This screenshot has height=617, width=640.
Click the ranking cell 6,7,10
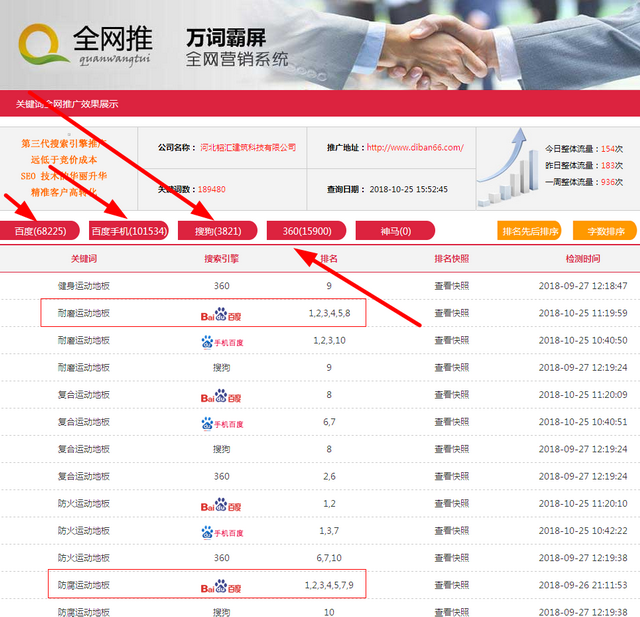[x=329, y=558]
